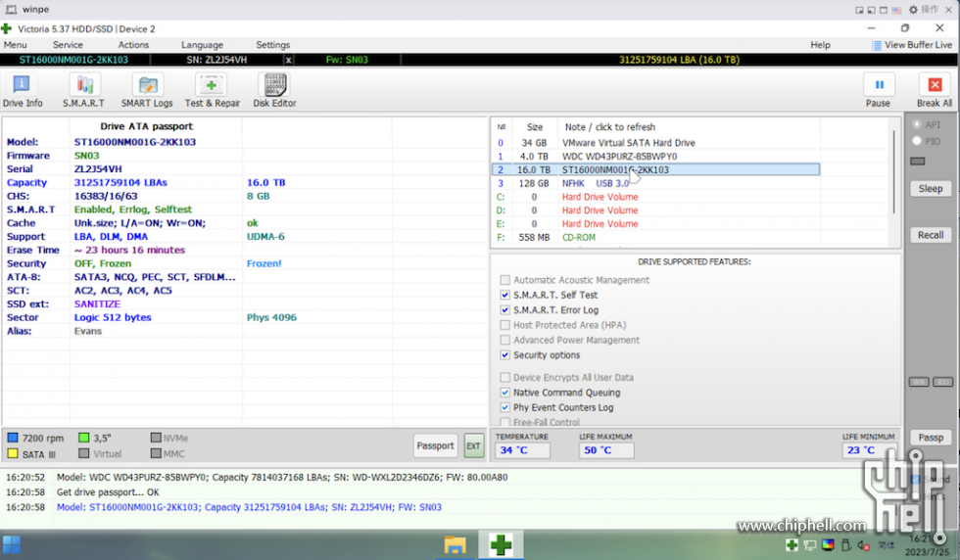Toggle Host Protected Area (HPA) checkbox

pos(505,325)
